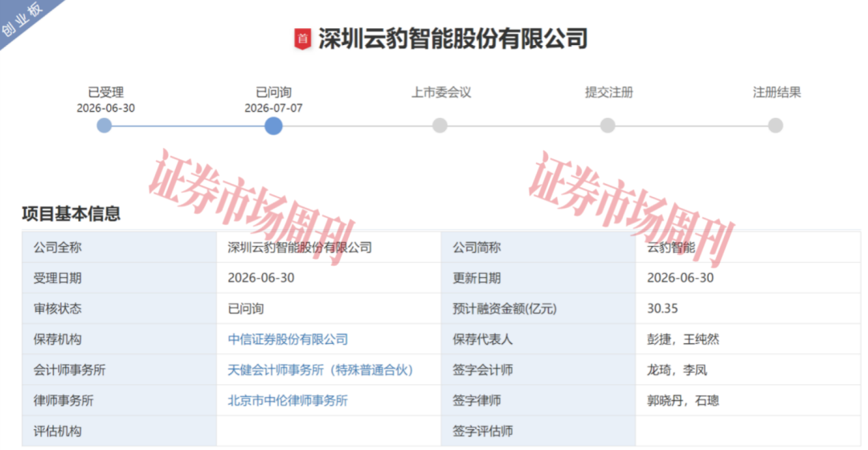The height and width of the screenshot is (450, 868).
Task: Click the 签字评估师 label cell
Action: [x=538, y=432]
